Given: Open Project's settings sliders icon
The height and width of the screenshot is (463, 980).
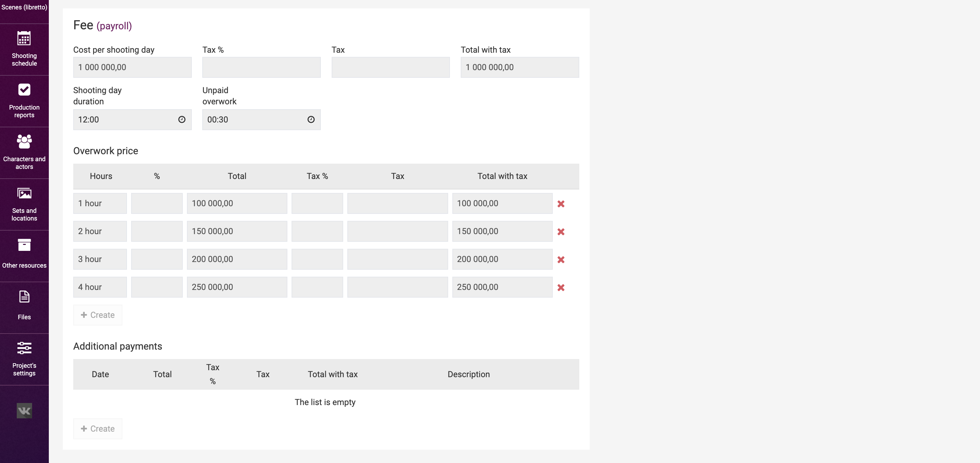Looking at the screenshot, I should pyautogui.click(x=24, y=348).
